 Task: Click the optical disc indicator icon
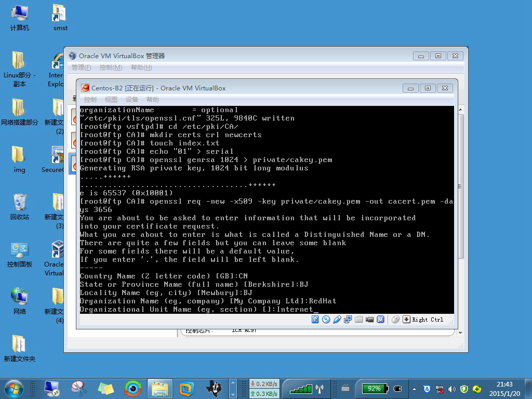(x=326, y=320)
